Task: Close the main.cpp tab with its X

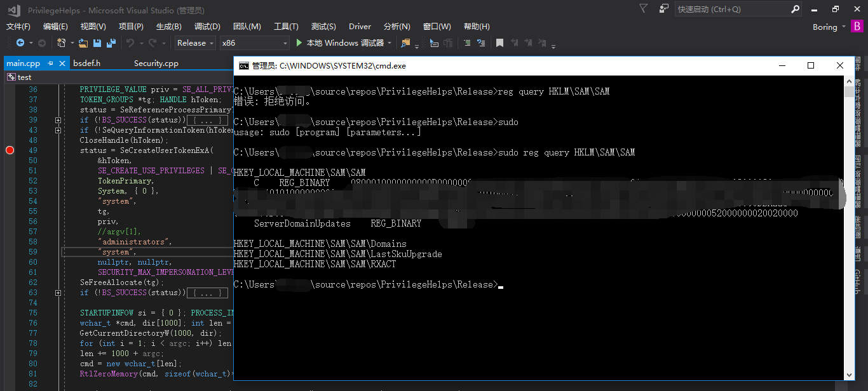Action: click(x=62, y=63)
